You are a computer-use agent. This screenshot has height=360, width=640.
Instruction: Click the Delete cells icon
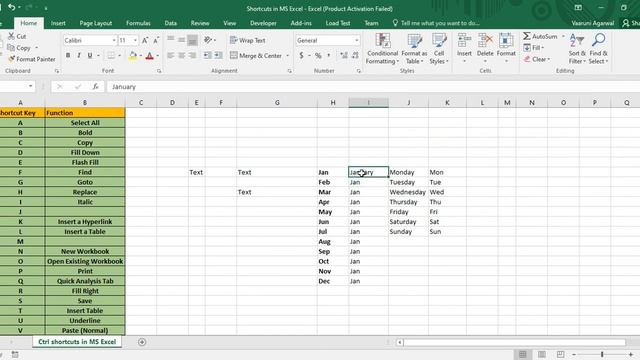pyautogui.click(x=485, y=41)
